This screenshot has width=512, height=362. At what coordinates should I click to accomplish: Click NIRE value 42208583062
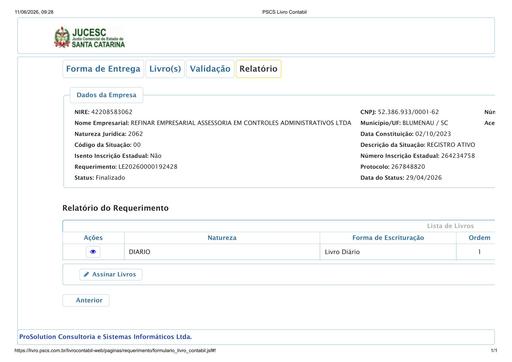[112, 112]
